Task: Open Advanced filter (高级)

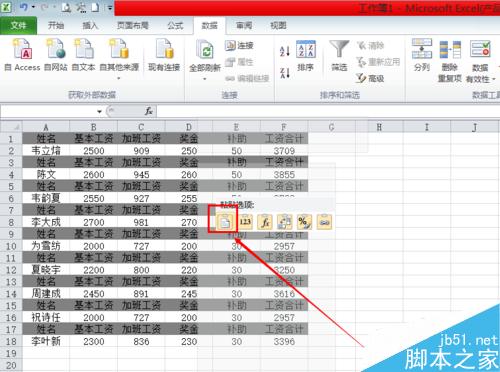Action: (370, 78)
